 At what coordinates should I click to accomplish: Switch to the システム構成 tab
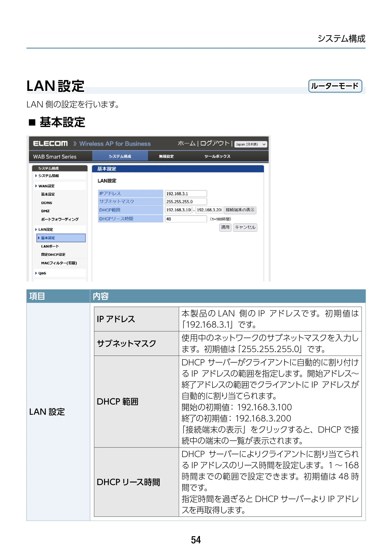[120, 156]
